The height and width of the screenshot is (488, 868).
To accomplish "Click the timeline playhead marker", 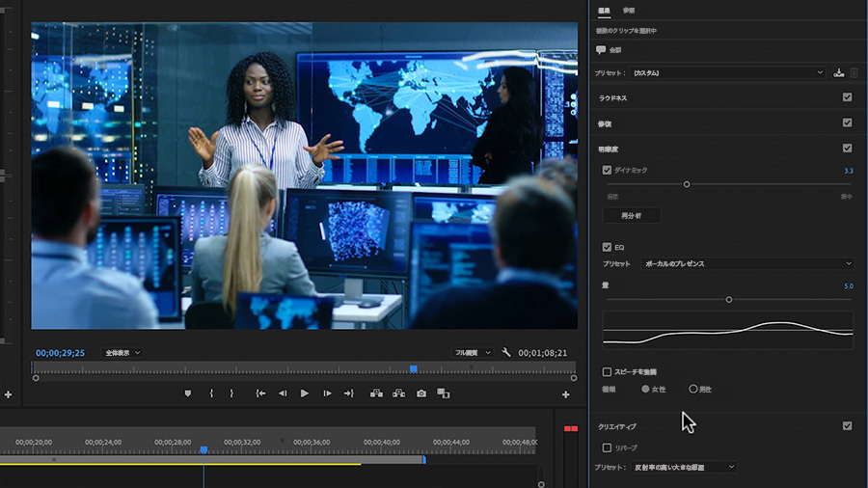I will coord(203,449).
